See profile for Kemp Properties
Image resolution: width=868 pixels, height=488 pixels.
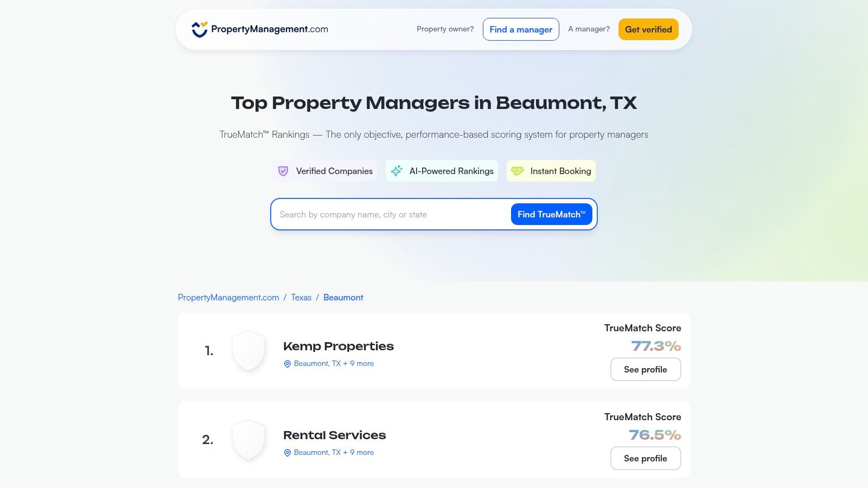[646, 369]
